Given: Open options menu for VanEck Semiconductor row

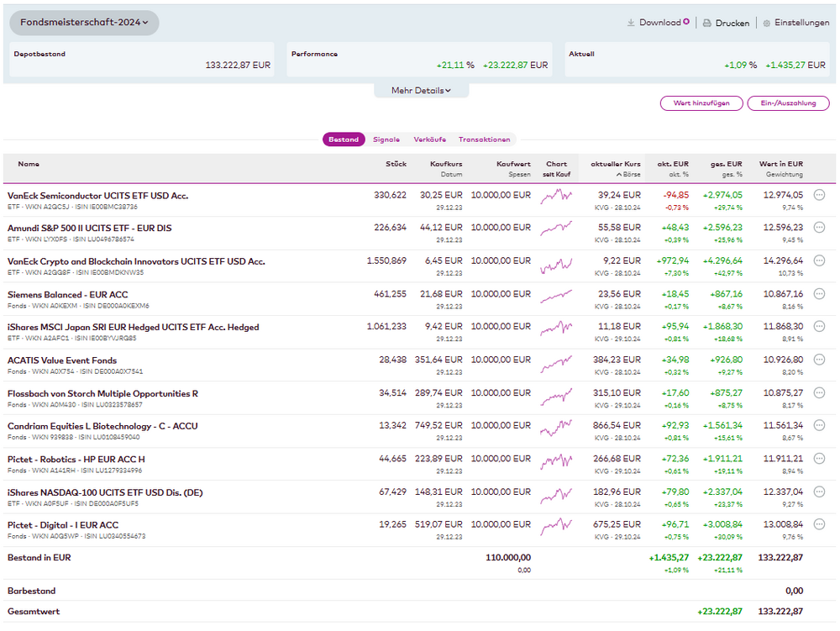Looking at the screenshot, I should click(820, 195).
